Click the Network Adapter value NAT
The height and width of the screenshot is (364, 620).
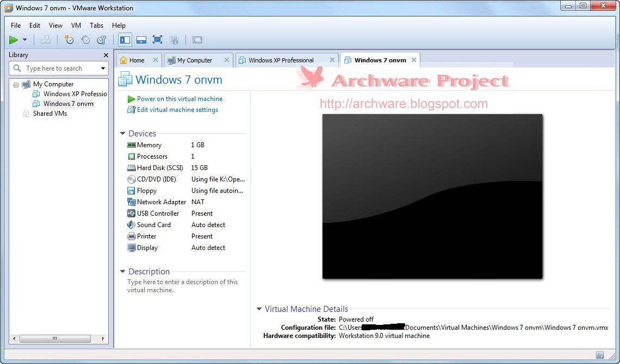coord(198,202)
